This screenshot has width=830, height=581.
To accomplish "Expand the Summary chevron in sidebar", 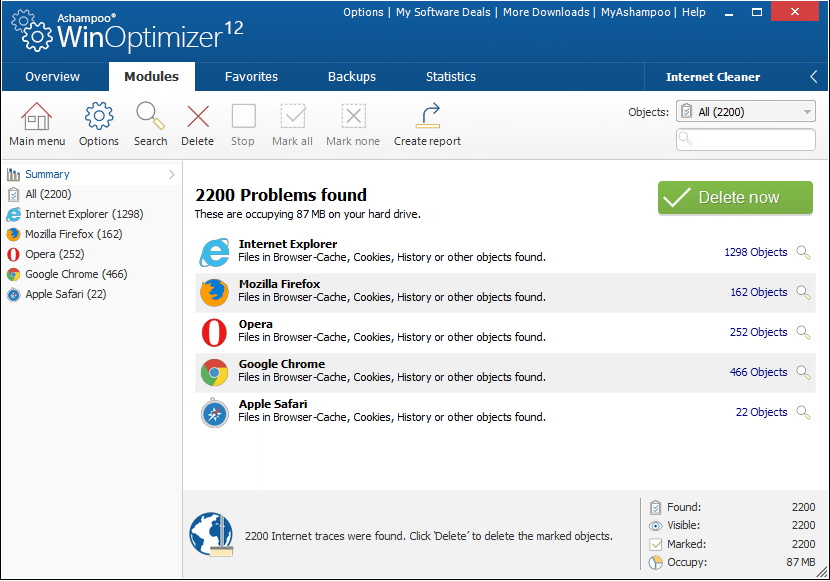I will click(172, 175).
